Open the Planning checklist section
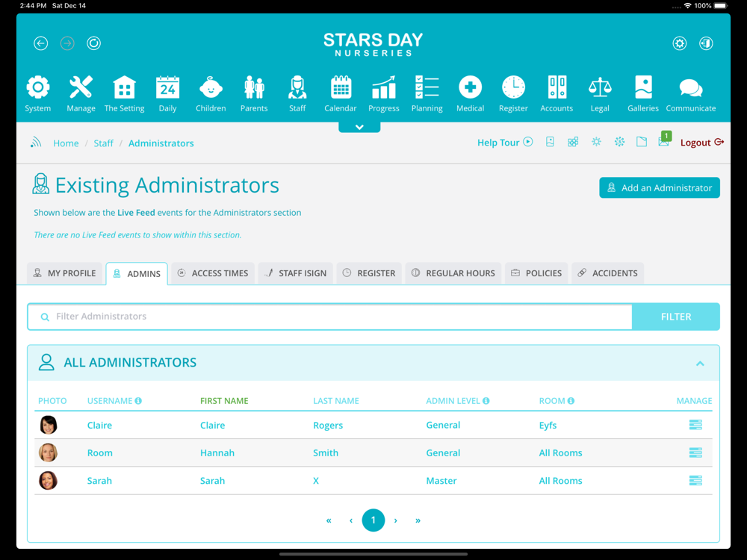The width and height of the screenshot is (747, 560). click(427, 94)
